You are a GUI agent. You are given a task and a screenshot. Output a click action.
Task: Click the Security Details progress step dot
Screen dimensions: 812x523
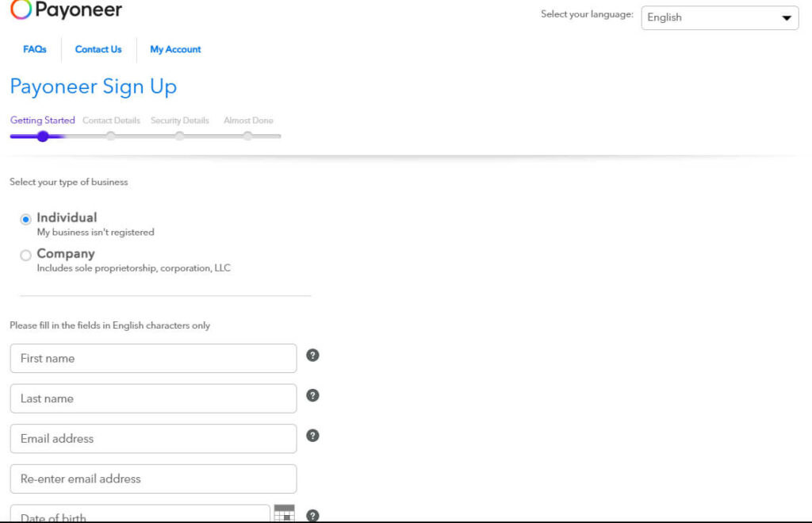click(x=180, y=137)
